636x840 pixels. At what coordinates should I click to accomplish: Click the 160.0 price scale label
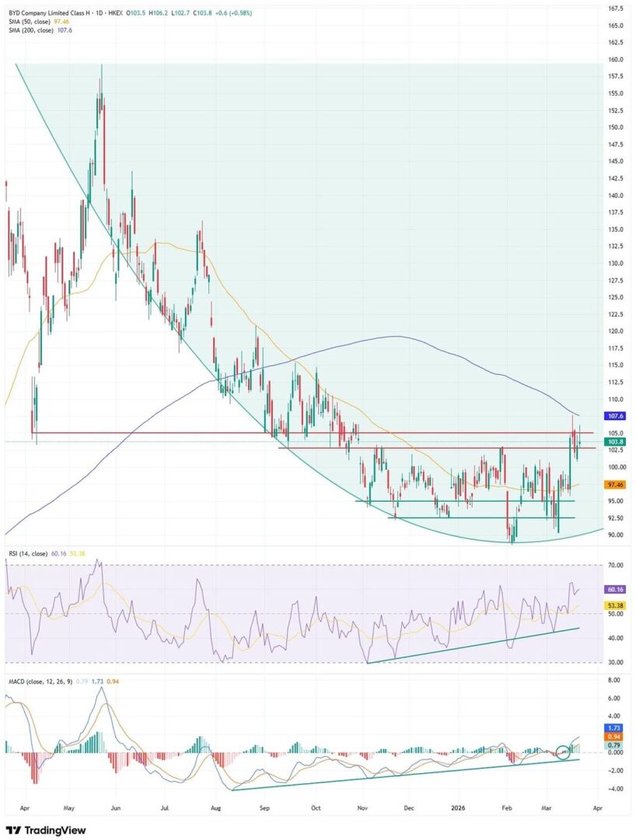[617, 59]
